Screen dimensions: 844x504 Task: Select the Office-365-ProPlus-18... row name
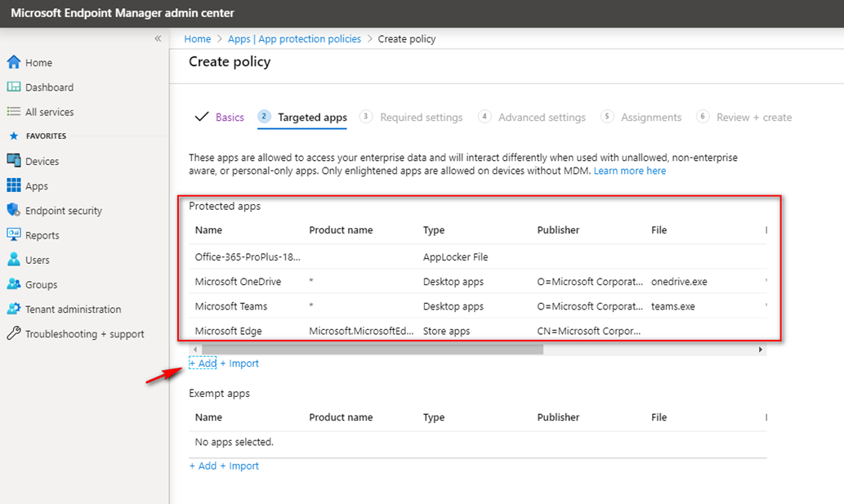(248, 257)
